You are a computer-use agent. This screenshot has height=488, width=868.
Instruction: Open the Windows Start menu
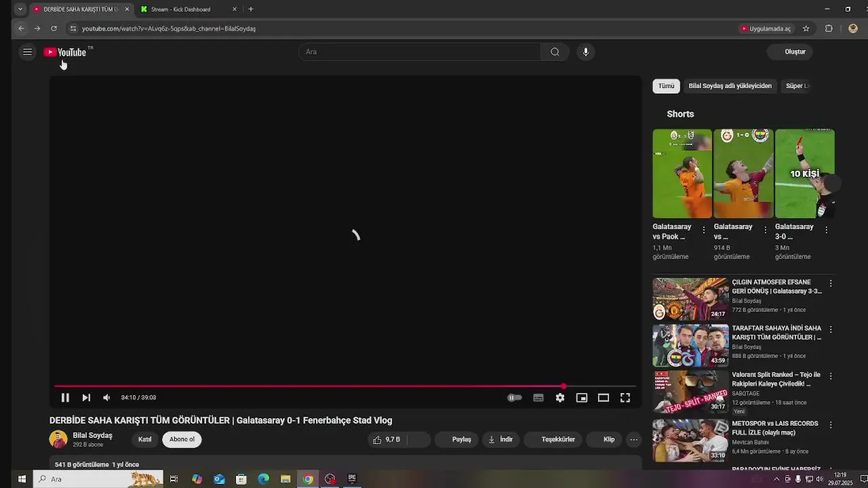[x=22, y=479]
